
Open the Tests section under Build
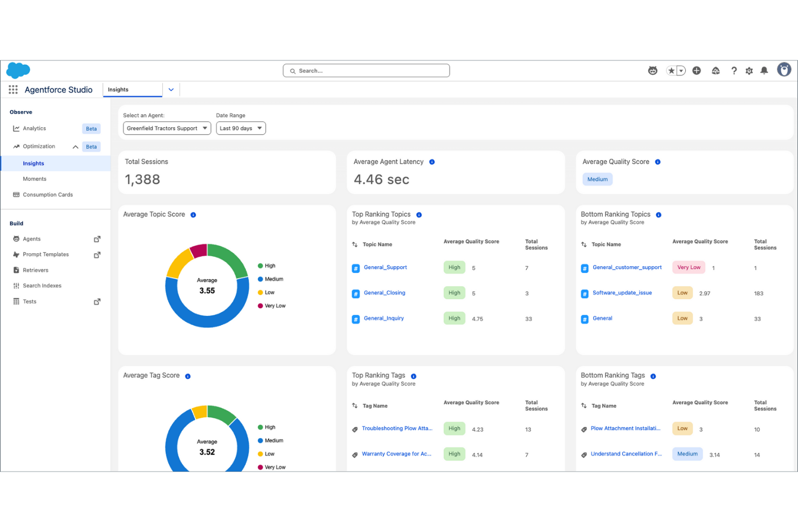pos(29,301)
